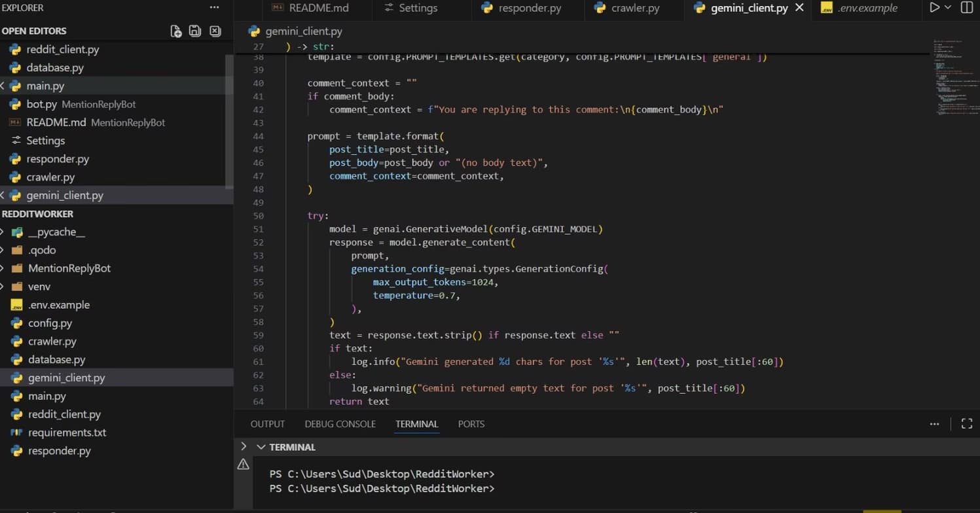Open main.py in REDDITWORKER file tree
The width and height of the screenshot is (980, 513).
[47, 397]
